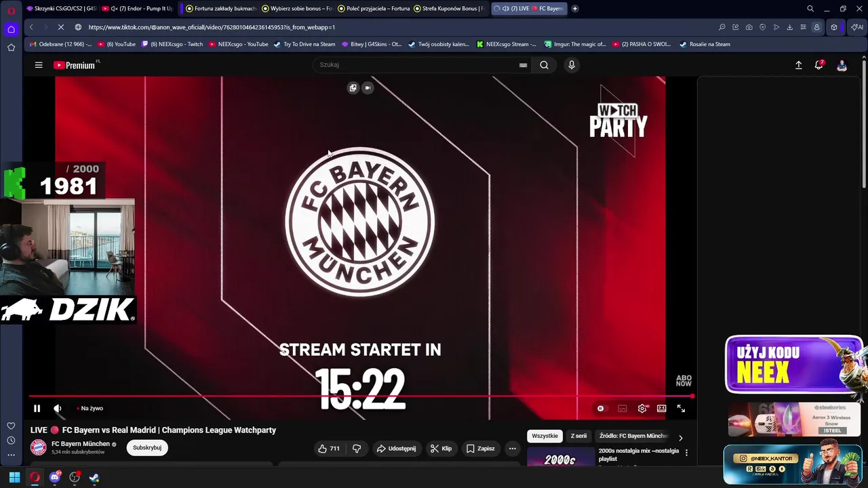Viewport: 868px width, 488px height.
Task: Like the video with 711 likes
Action: tap(330, 449)
